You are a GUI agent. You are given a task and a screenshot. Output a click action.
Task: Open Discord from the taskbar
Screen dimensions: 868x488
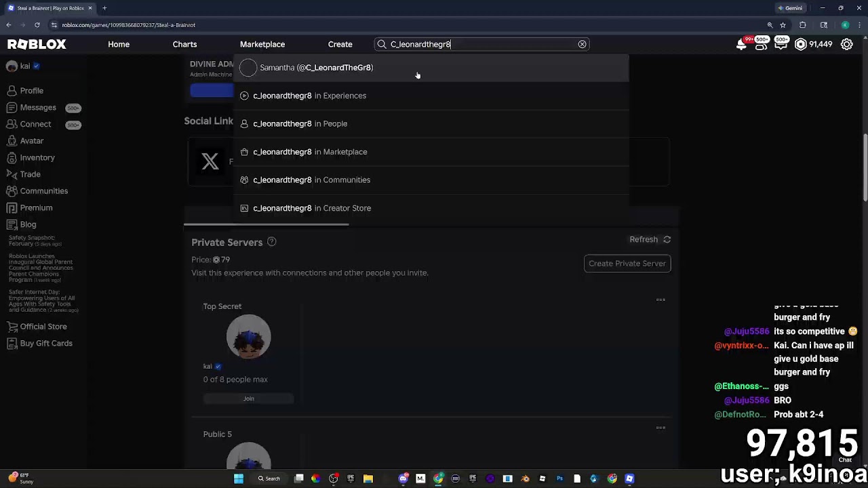pos(403,479)
